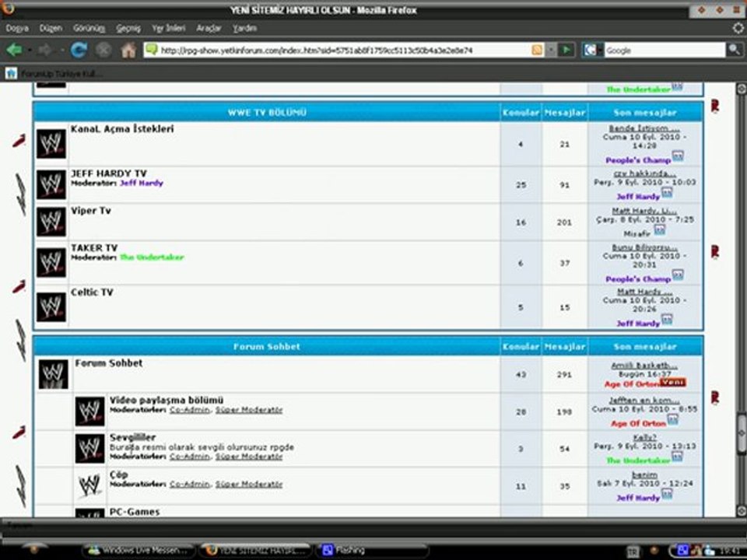
Task: Click the Firefox logo in title bar
Action: 8,8
